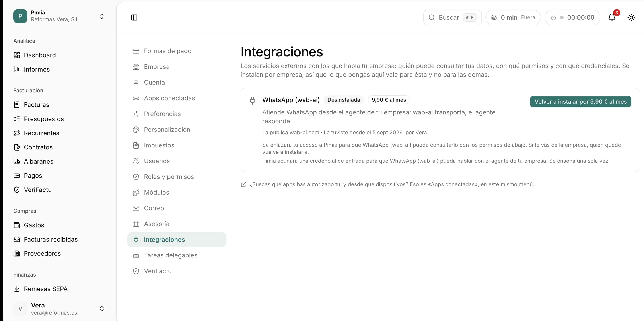Click the Facturas recibidas inbox icon

click(x=17, y=239)
